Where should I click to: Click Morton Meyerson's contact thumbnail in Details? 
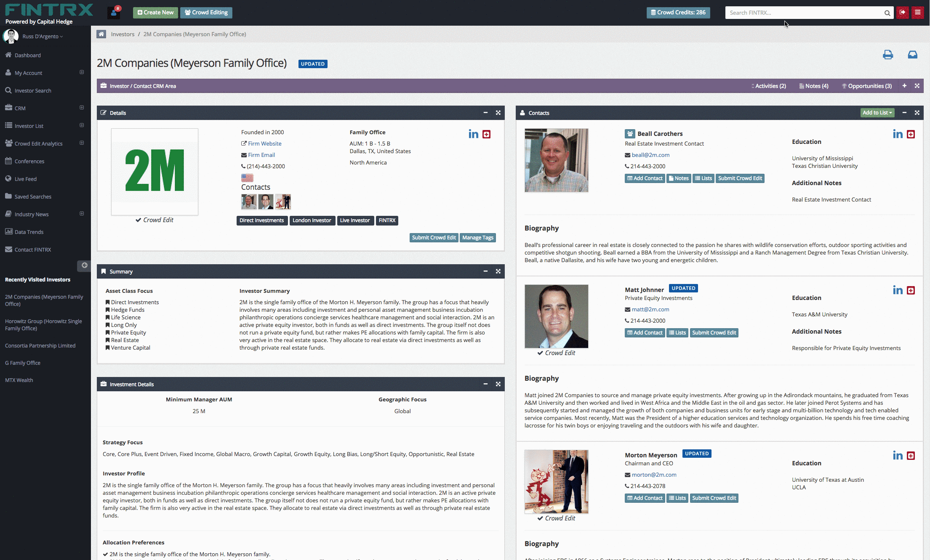click(x=283, y=202)
